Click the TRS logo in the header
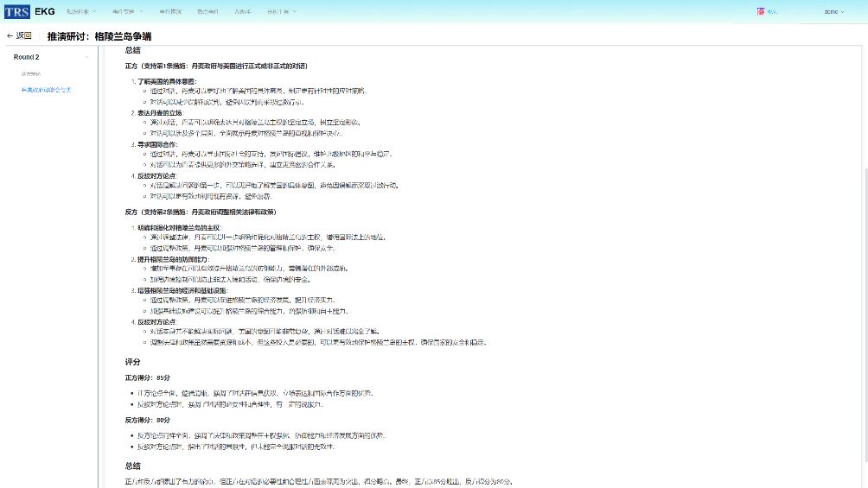 (17, 11)
